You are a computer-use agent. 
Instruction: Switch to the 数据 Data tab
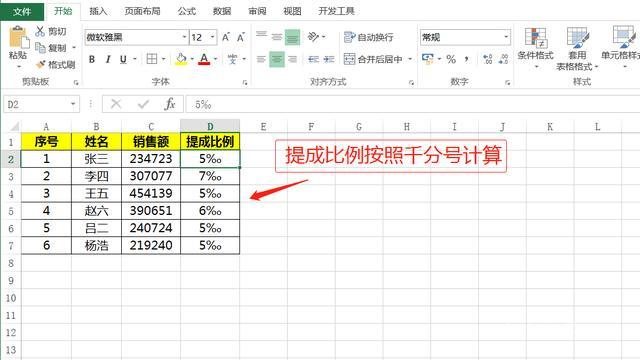222,11
